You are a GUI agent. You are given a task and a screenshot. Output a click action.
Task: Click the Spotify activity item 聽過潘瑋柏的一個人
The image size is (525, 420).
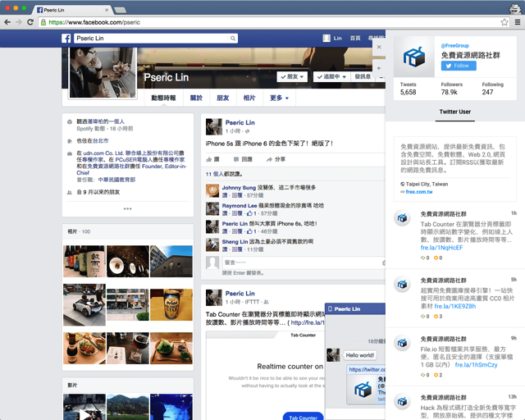100,121
